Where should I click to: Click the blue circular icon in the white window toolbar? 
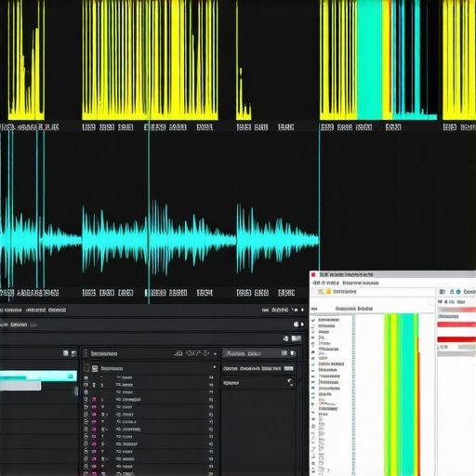click(458, 292)
